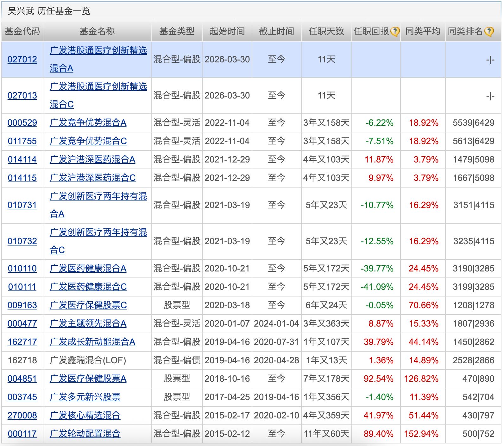Open 广发医疗保健股票A fund link

coord(88,379)
